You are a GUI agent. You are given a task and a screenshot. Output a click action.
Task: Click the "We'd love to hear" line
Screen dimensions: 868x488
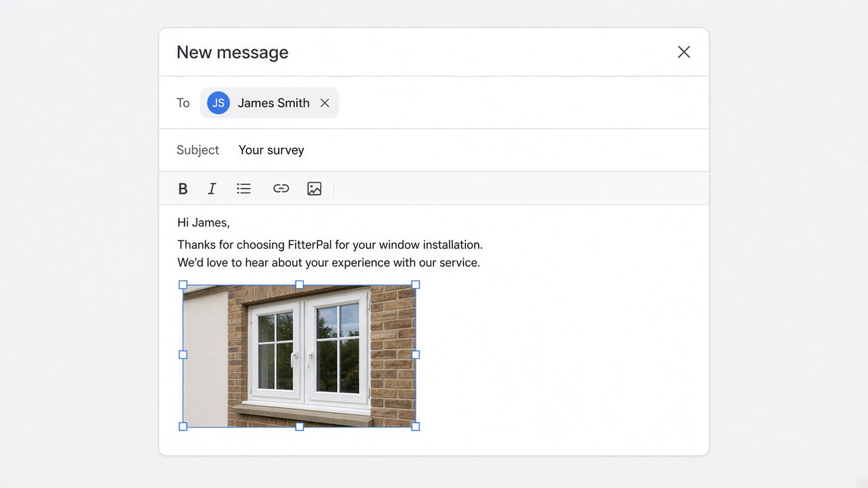pos(329,262)
